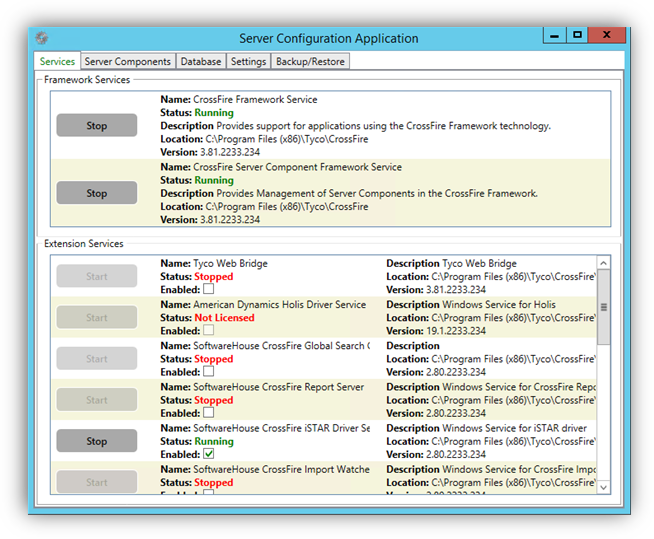Viewport: 654px width, 539px height.
Task: Stop the iSTAR Driver Service
Action: coord(96,440)
